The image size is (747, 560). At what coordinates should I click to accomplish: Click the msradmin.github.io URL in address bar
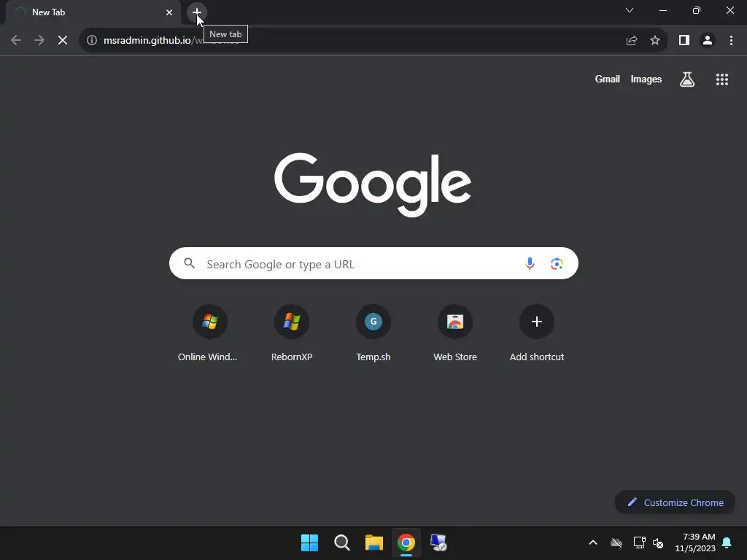coord(147,41)
